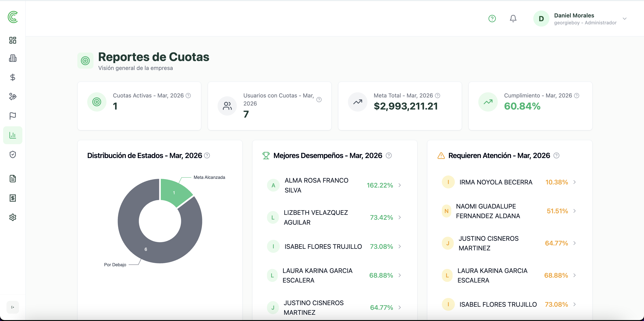
Task: Select the green Meta Alcanzada donut segment
Action: point(174,192)
